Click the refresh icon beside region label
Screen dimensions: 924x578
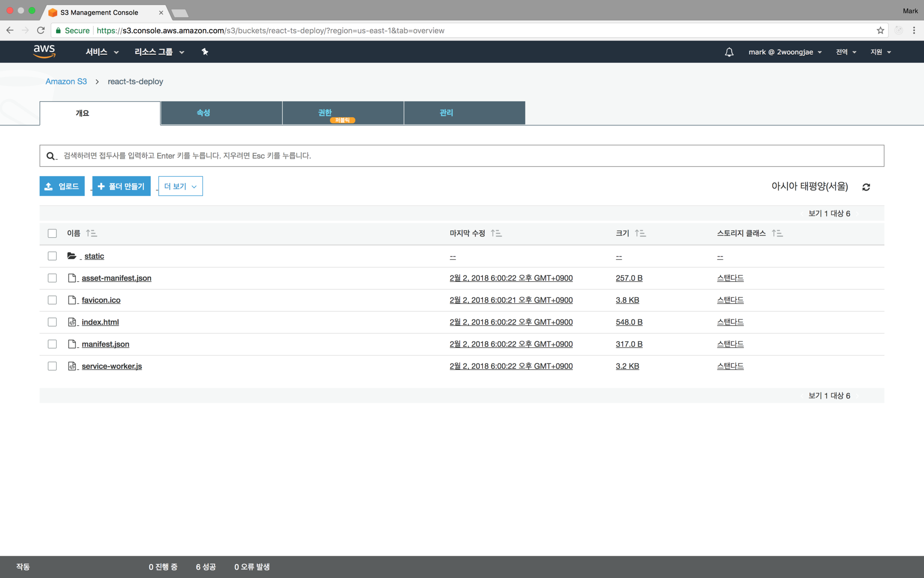coord(866,187)
